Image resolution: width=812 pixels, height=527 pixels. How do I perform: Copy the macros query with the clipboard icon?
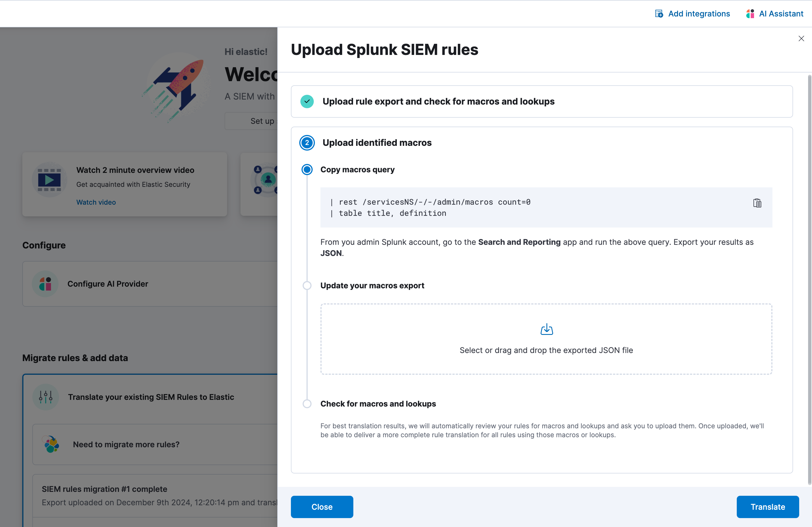coord(757,203)
